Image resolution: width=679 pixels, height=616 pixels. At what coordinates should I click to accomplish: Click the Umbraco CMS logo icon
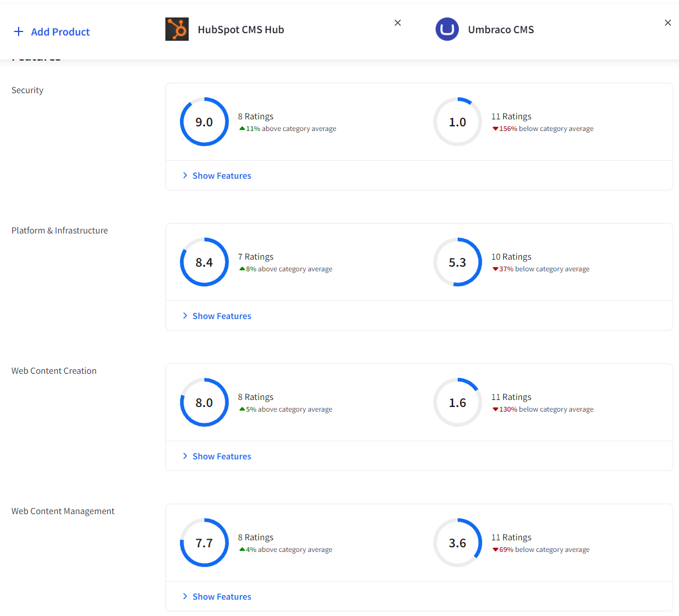pos(447,29)
